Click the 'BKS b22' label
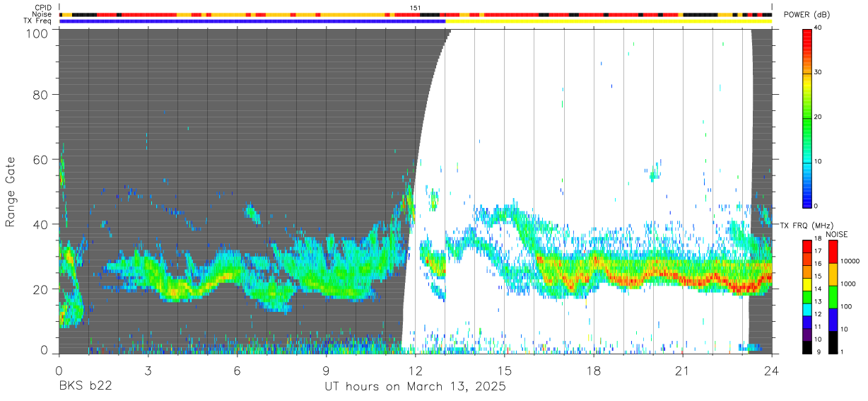This screenshot has width=868, height=401. click(x=85, y=387)
